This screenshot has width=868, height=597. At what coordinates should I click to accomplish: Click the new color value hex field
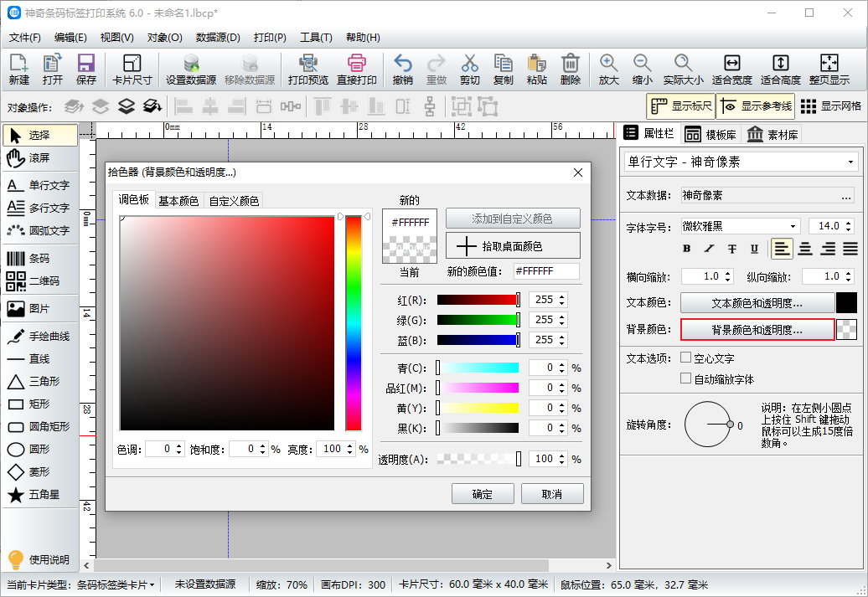(545, 271)
